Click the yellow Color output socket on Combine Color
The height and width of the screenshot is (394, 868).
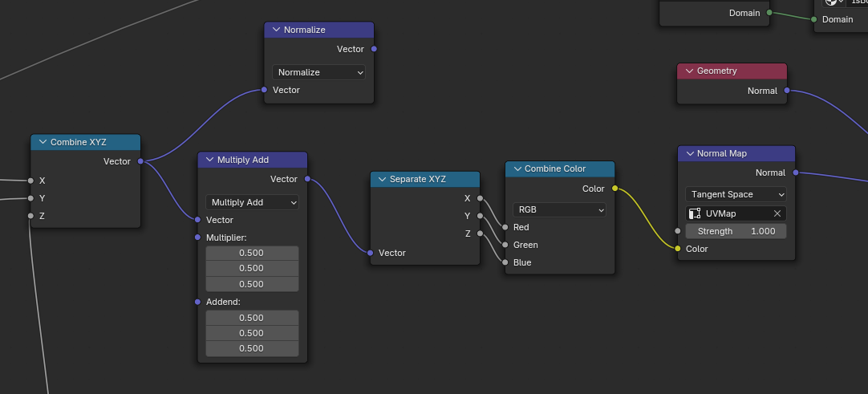pyautogui.click(x=615, y=189)
